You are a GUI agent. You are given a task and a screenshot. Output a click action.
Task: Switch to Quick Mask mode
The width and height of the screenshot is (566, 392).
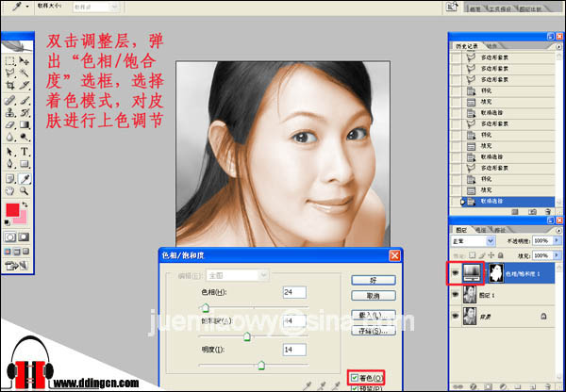coord(24,237)
